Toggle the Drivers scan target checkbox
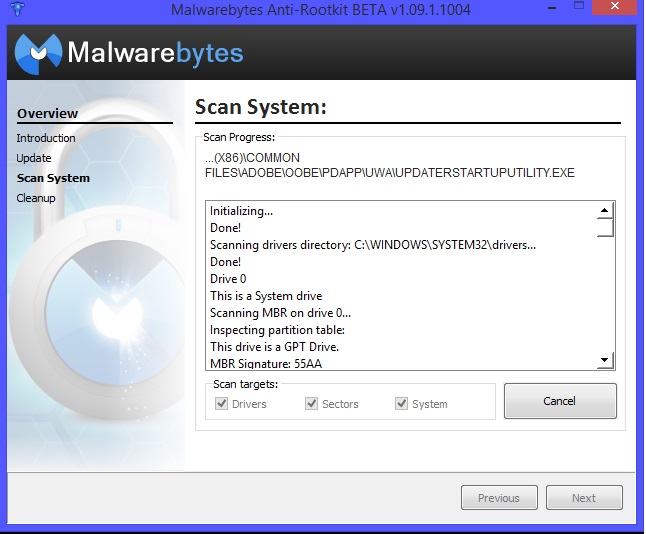Image resolution: width=646 pixels, height=534 pixels. coord(222,404)
